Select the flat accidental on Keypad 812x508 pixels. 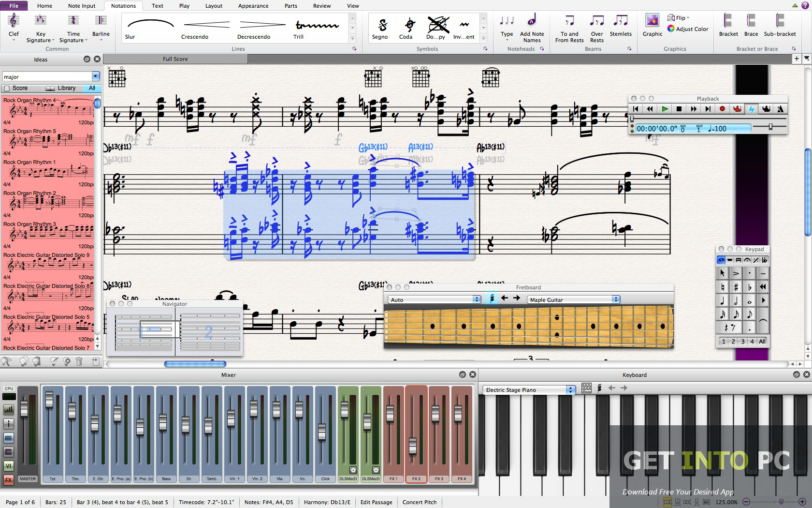[749, 287]
